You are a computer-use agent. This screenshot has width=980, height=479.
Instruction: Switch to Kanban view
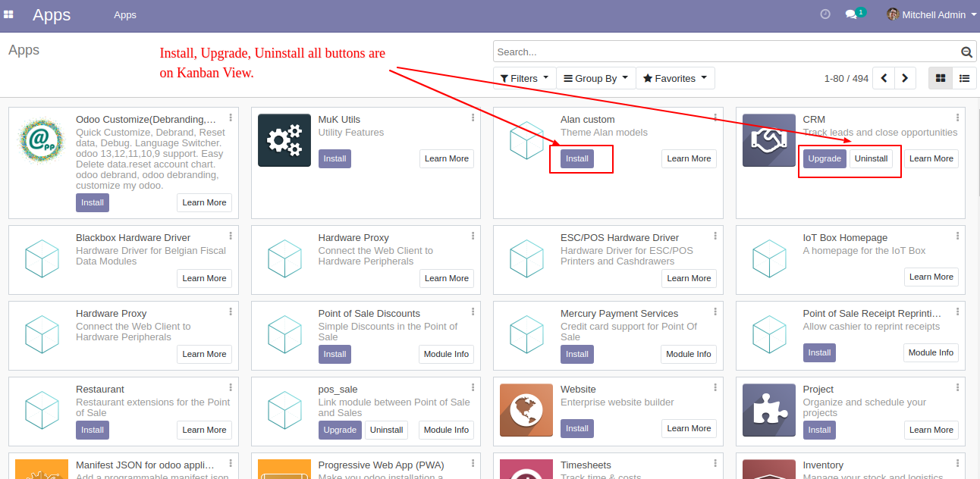point(941,78)
